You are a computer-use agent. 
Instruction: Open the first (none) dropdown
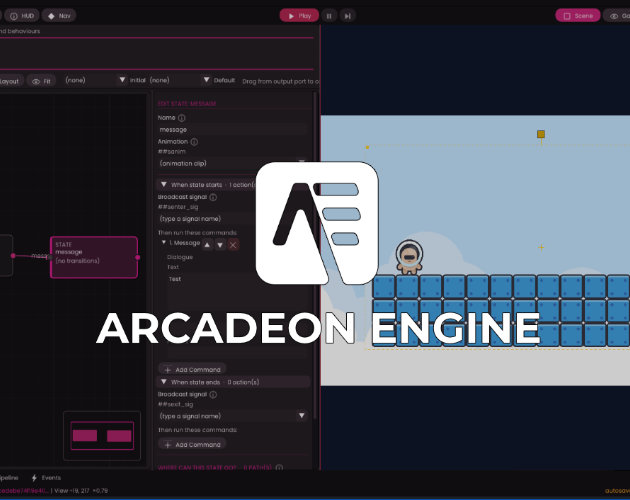coord(96,80)
